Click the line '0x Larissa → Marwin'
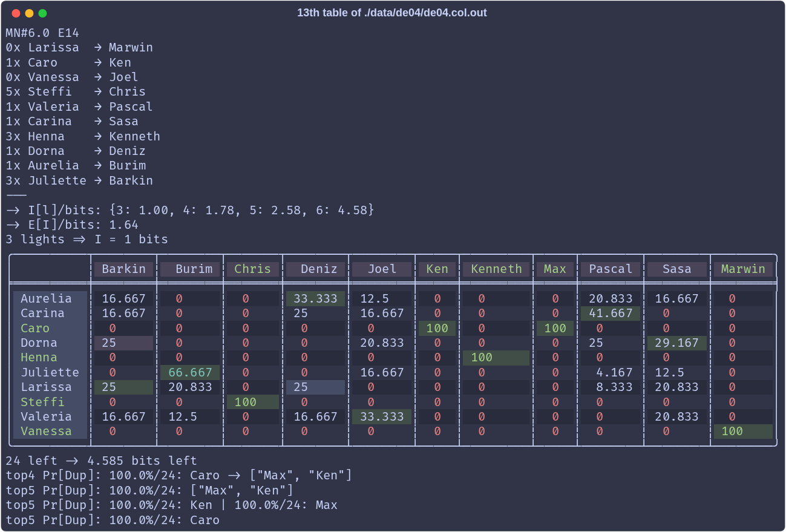Image resolution: width=786 pixels, height=532 pixels. click(79, 47)
